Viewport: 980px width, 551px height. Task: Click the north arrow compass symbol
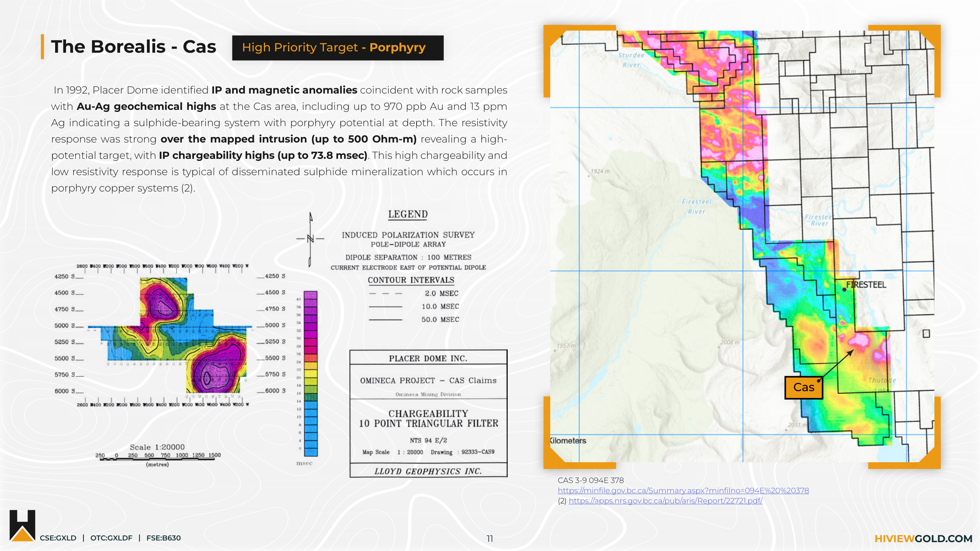[310, 239]
